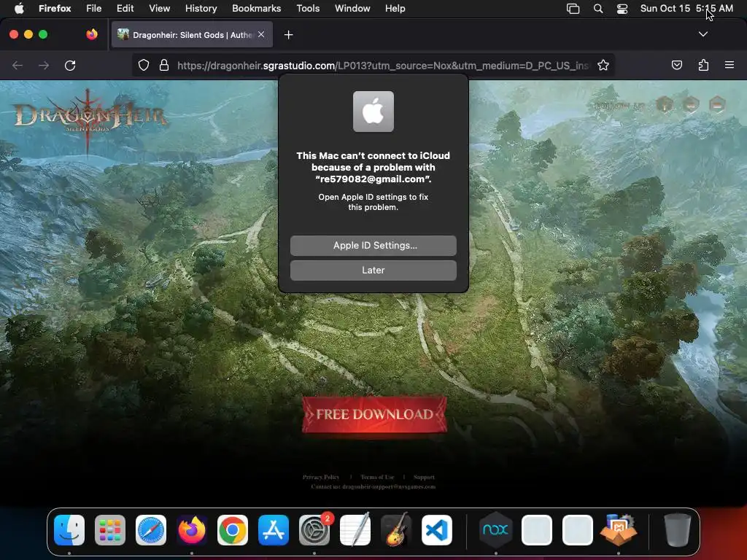747x560 pixels.
Task: Open Finder from the Dock
Action: click(69, 529)
